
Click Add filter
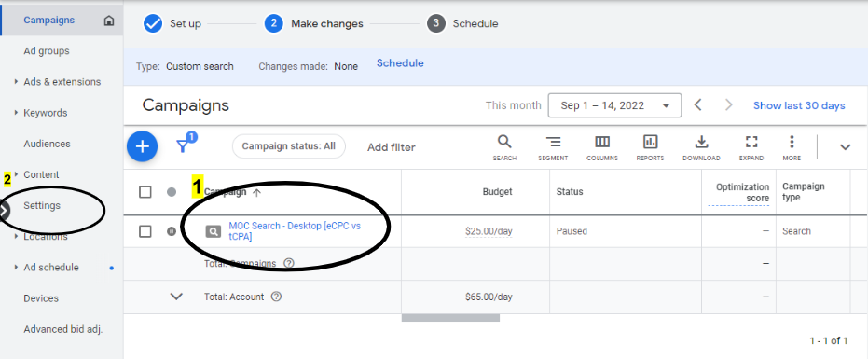pos(392,147)
